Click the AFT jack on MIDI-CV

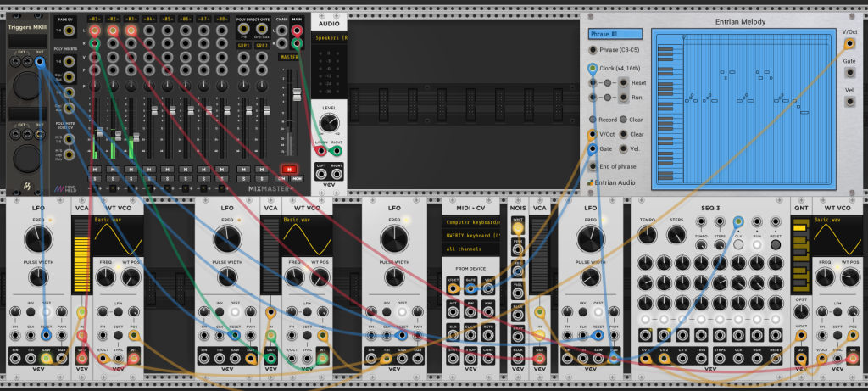[453, 314]
